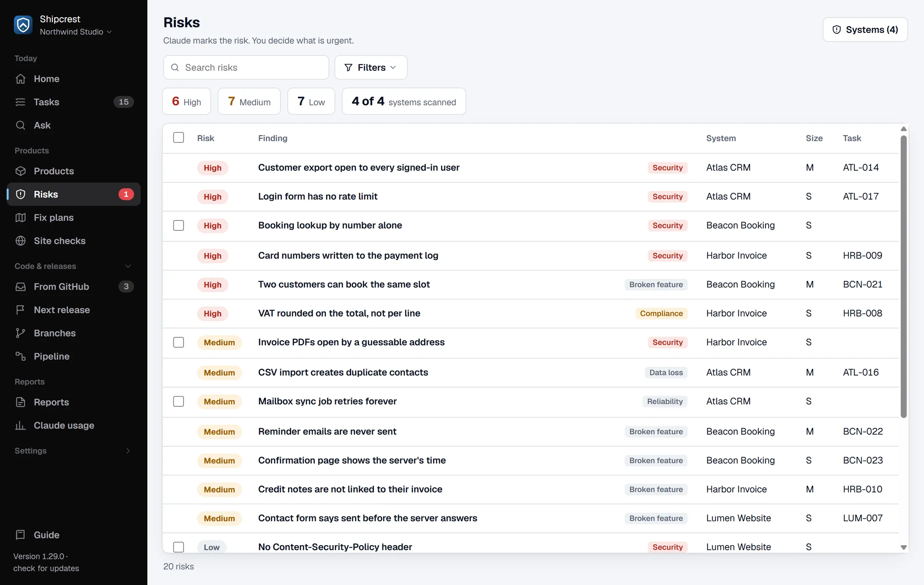Click the Shipcrest shield logo
924x585 pixels.
(23, 25)
